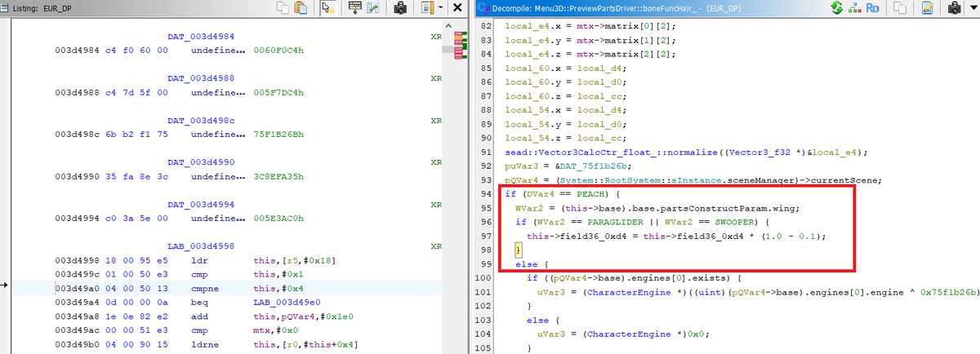Click uVar3 = (CharacterEngine *)0x0 line 104

[621, 334]
